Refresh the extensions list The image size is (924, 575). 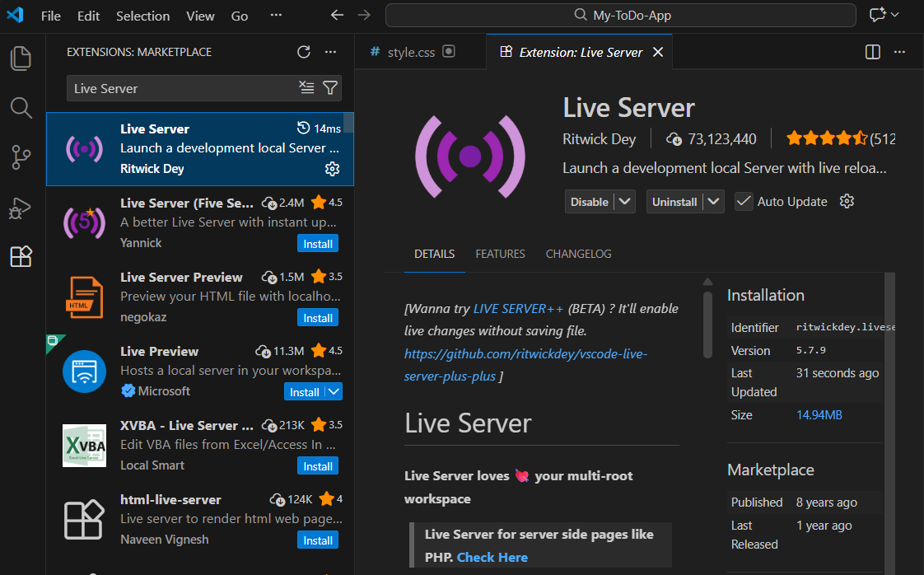[304, 52]
